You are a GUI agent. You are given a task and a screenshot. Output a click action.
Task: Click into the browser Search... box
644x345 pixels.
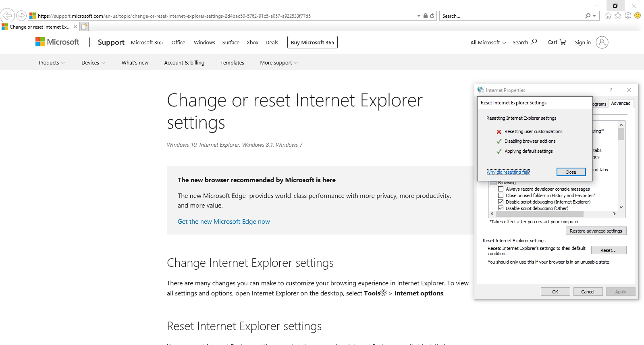coord(512,16)
